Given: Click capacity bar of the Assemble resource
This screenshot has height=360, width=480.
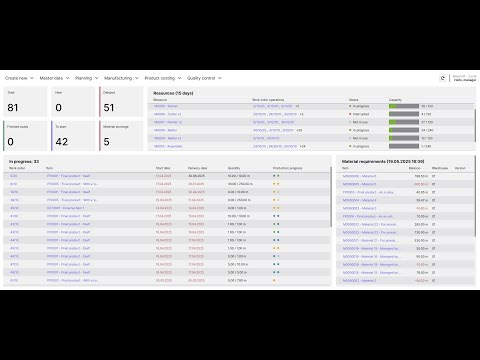Looking at the screenshot, I should coord(404,146).
